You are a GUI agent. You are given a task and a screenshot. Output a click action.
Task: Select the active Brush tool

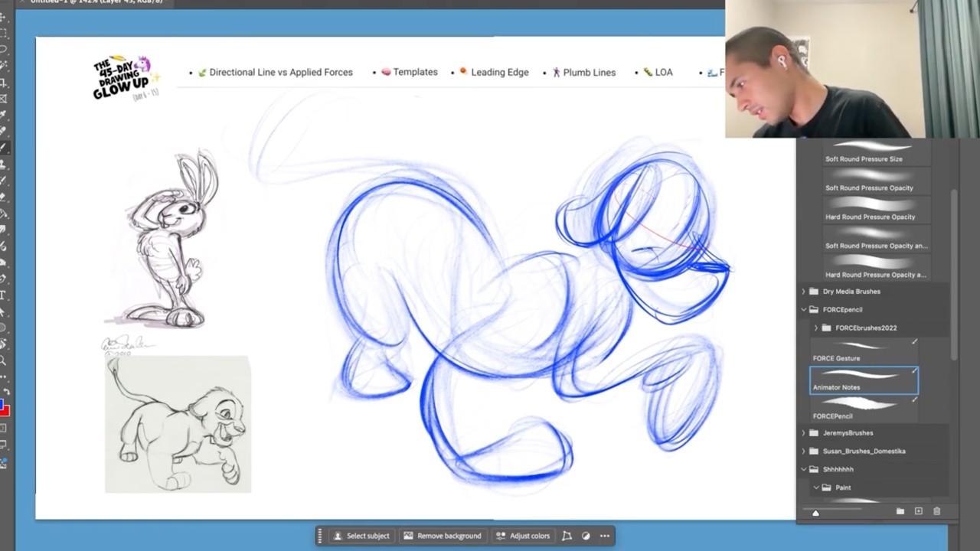click(3, 148)
